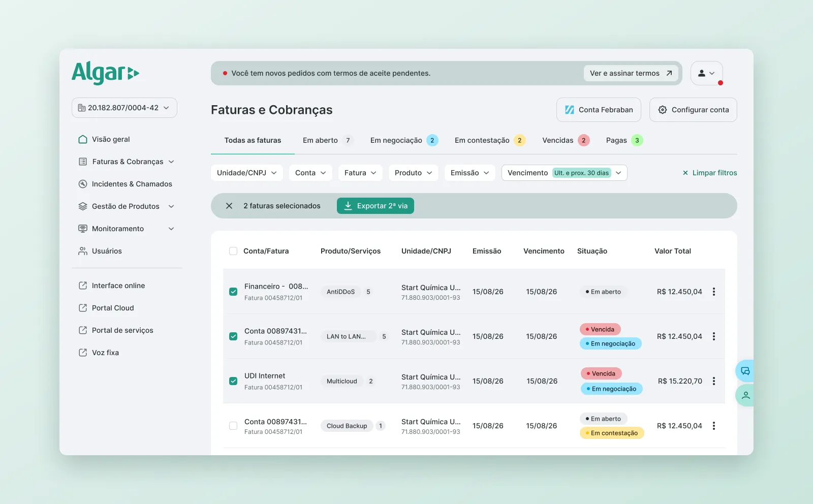The width and height of the screenshot is (813, 504).
Task: Switch to the Em negociação tab
Action: click(404, 140)
